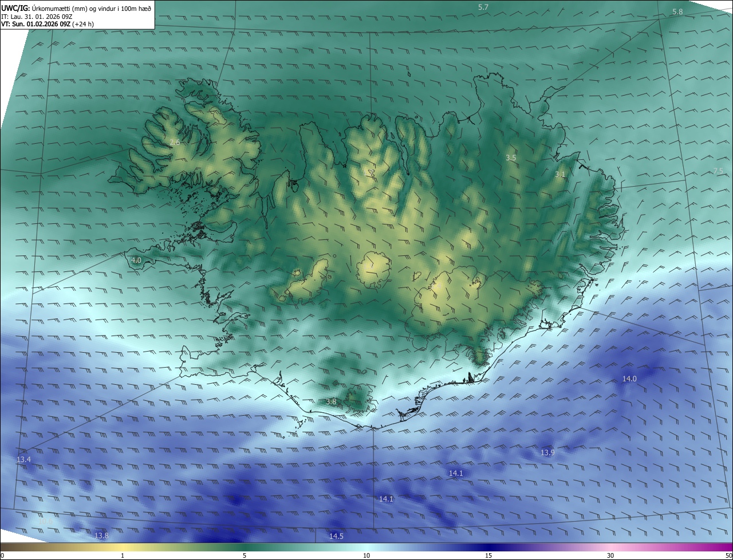This screenshot has height=560, width=733.
Task: Click the '15' tick on the color scale
Action: click(488, 555)
